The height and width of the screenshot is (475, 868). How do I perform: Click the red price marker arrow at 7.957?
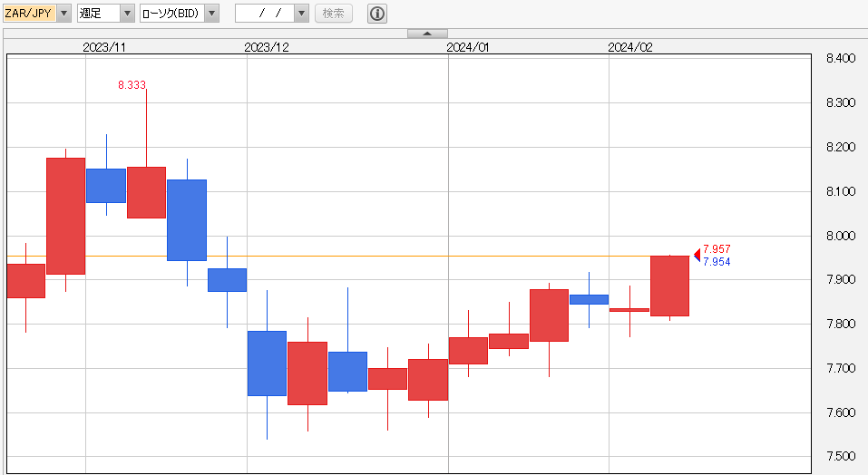(697, 254)
